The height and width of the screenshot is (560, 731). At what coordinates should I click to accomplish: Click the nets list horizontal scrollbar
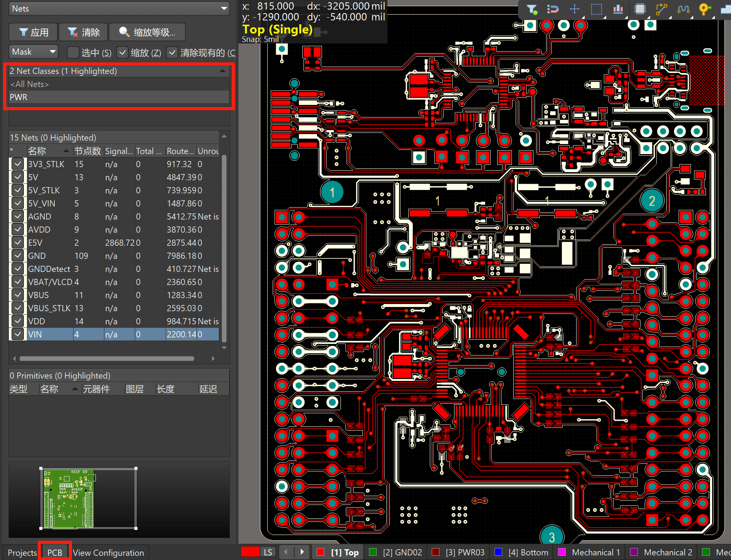pos(107,359)
